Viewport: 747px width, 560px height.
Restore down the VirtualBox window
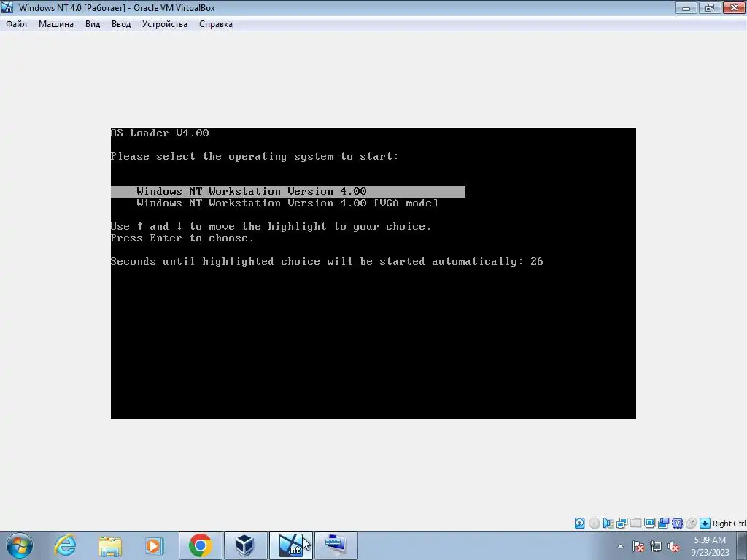pyautogui.click(x=710, y=7)
